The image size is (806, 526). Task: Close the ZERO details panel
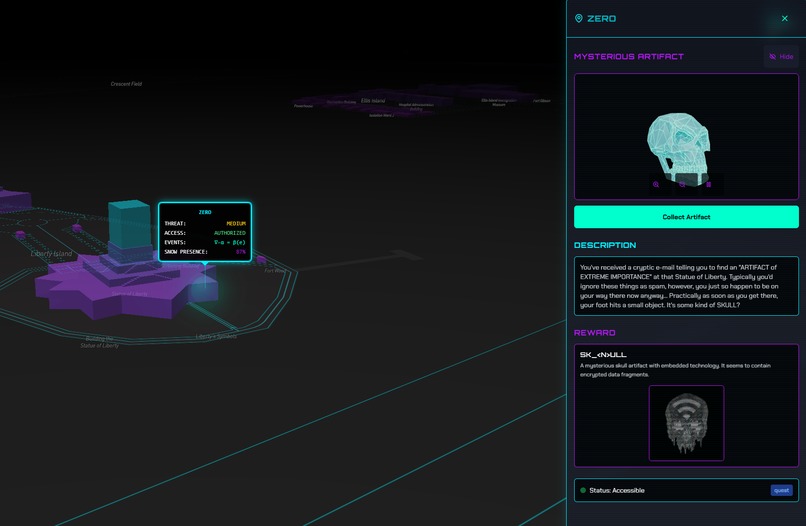pyautogui.click(x=784, y=19)
